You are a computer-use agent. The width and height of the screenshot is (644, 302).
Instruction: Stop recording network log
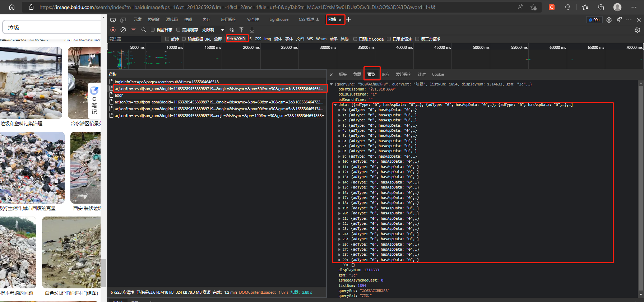(x=113, y=30)
